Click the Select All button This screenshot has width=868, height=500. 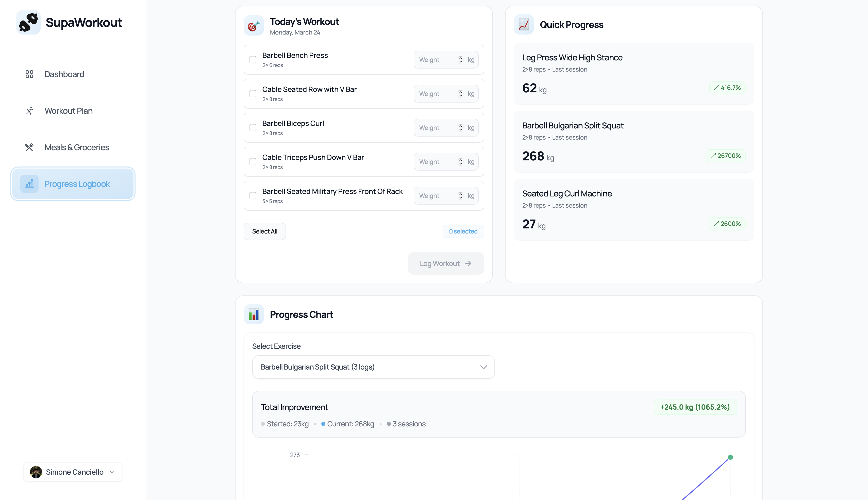point(265,231)
